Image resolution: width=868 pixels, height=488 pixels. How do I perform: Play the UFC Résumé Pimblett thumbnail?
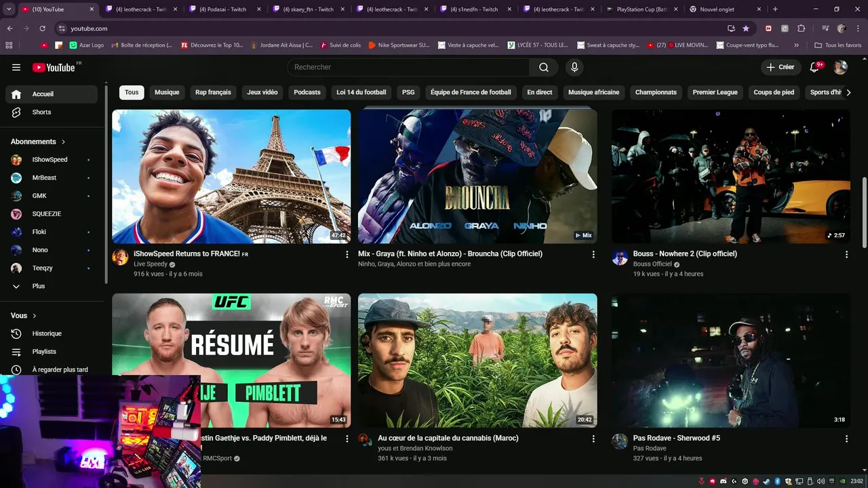point(231,361)
